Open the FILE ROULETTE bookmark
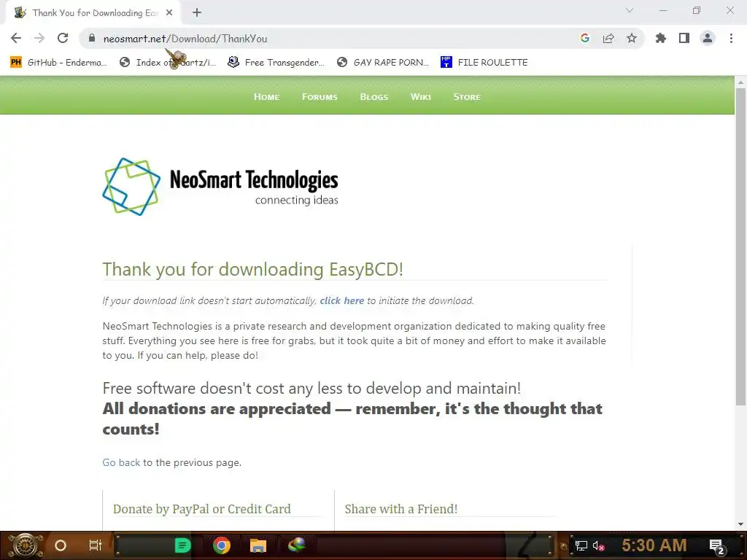Image resolution: width=747 pixels, height=560 pixels. (x=484, y=63)
